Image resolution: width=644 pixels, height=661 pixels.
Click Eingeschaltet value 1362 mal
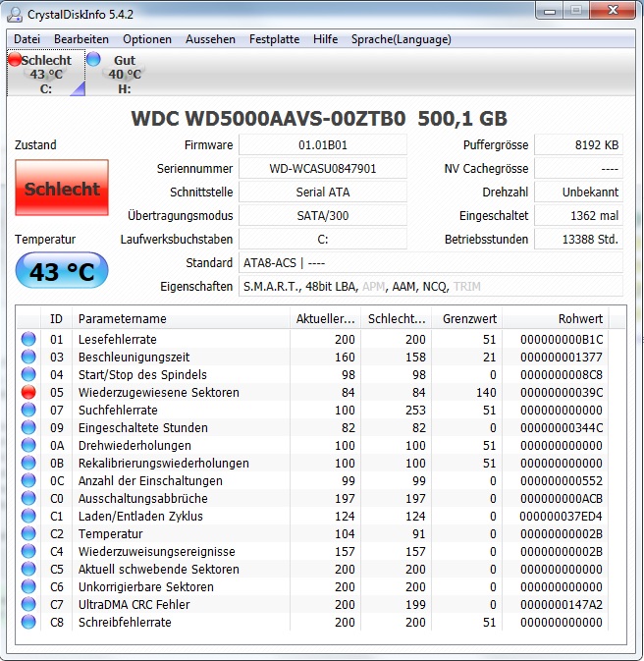click(x=578, y=216)
